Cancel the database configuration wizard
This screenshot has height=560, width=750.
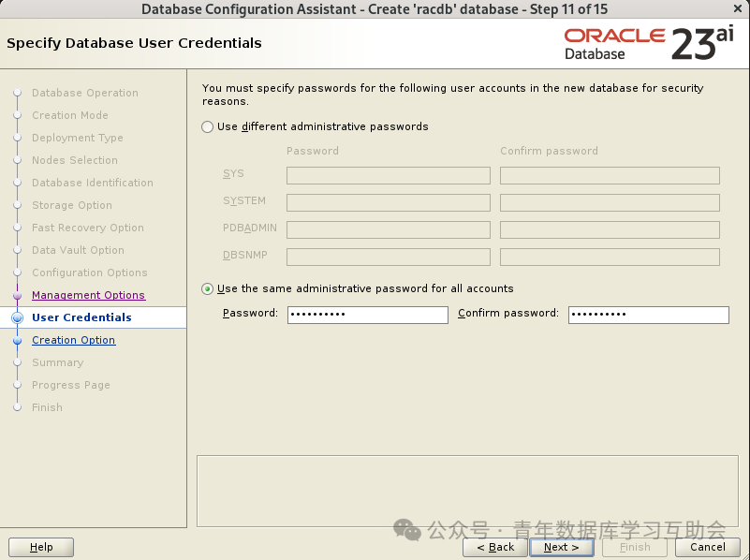708,547
